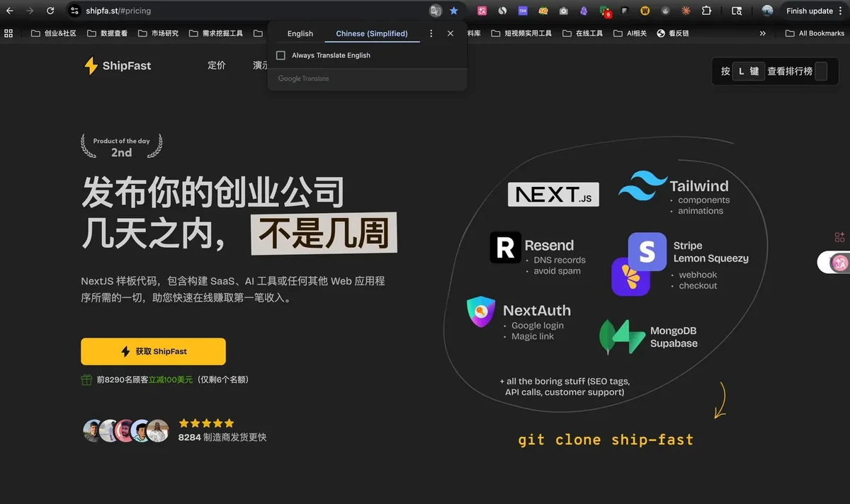The width and height of the screenshot is (850, 504).
Task: Click Product of the day 2nd badge
Action: click(x=121, y=147)
